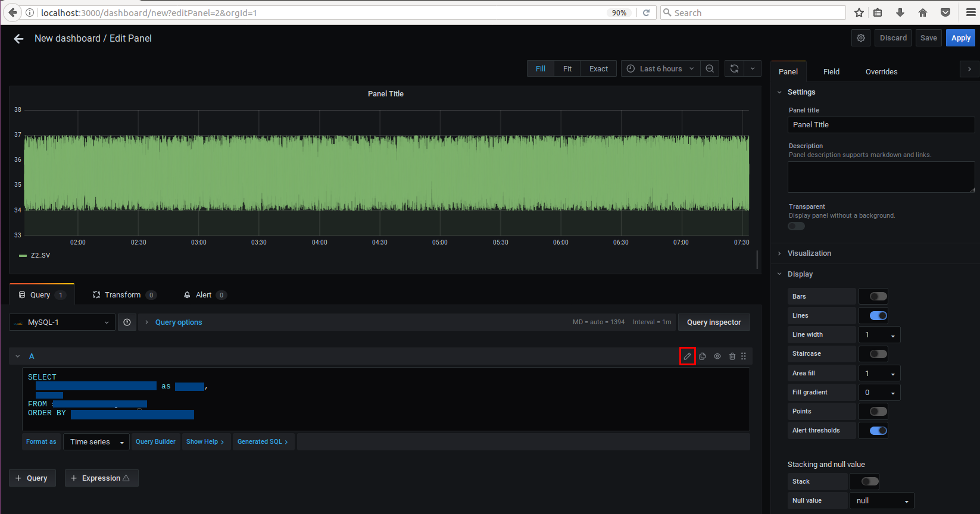Go back using the dashboard back arrow
This screenshot has width=980, height=514.
18,39
